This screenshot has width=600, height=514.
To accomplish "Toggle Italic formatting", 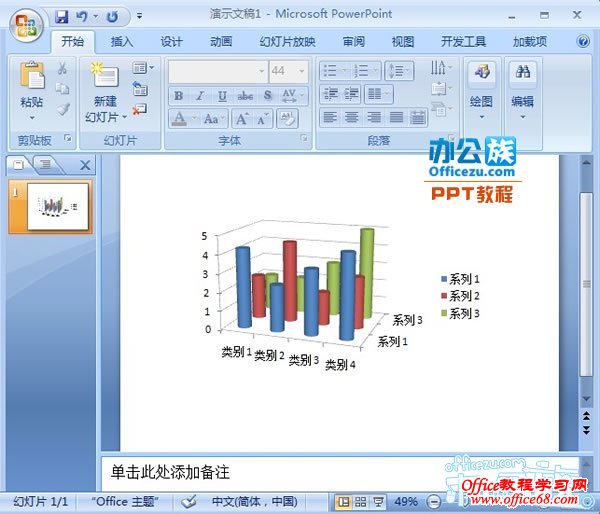I will [x=200, y=96].
